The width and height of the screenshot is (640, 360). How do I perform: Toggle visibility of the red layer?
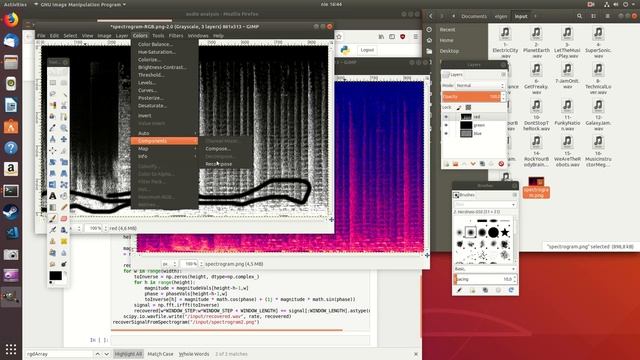pos(446,117)
